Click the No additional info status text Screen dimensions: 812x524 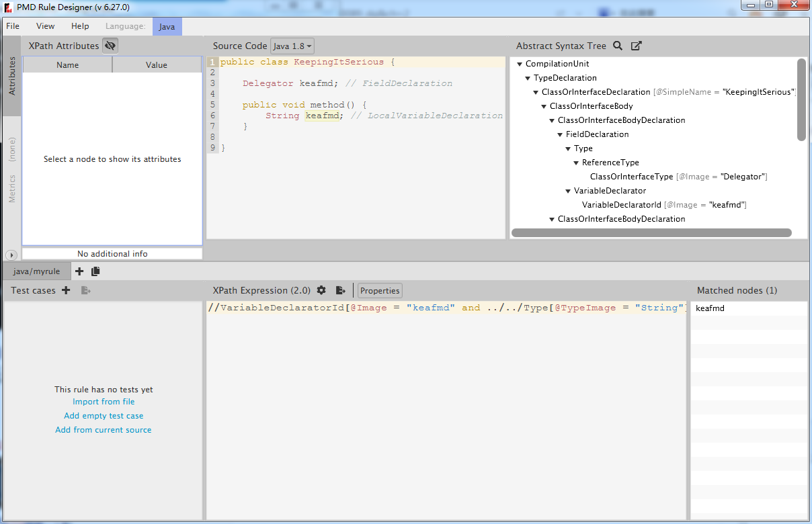pyautogui.click(x=112, y=253)
